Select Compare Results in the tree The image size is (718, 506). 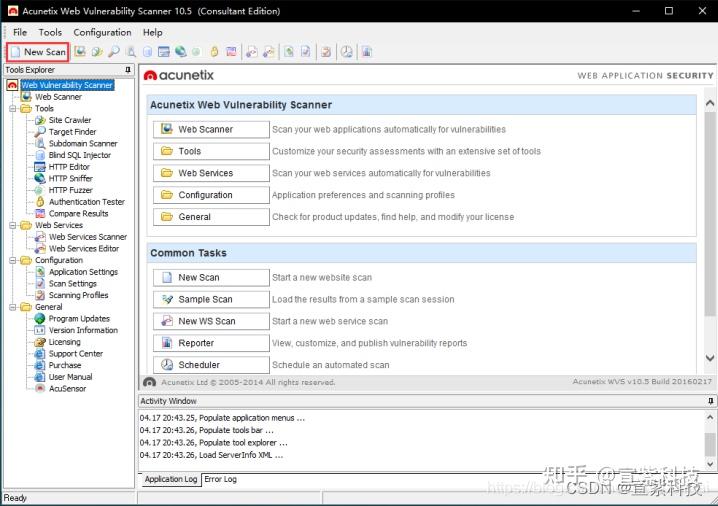[78, 213]
